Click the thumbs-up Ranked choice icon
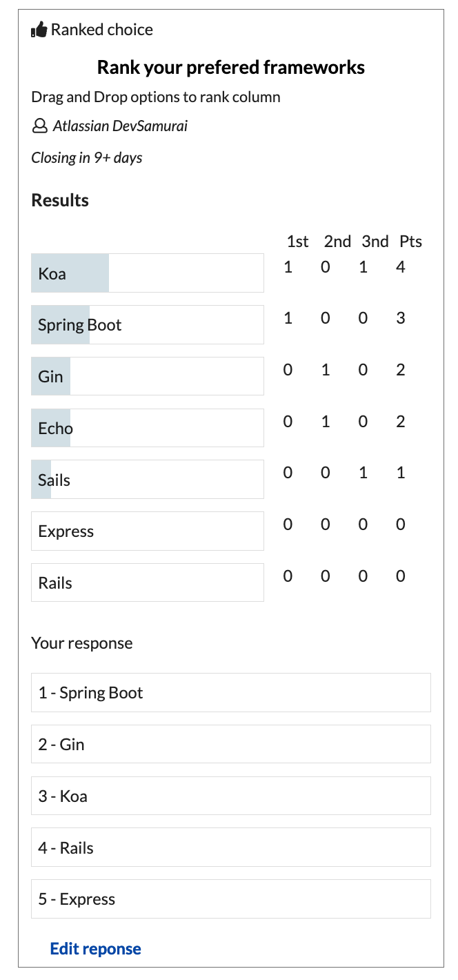This screenshot has width=458, height=980. tap(39, 30)
